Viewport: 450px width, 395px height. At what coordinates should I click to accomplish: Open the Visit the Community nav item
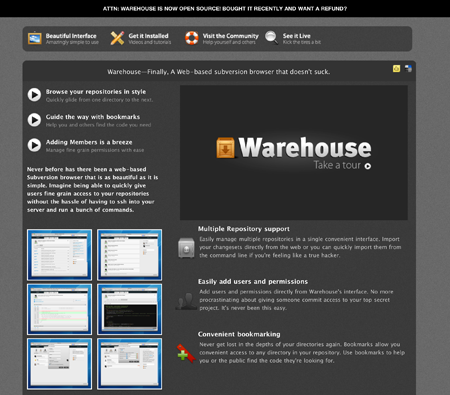[222, 38]
